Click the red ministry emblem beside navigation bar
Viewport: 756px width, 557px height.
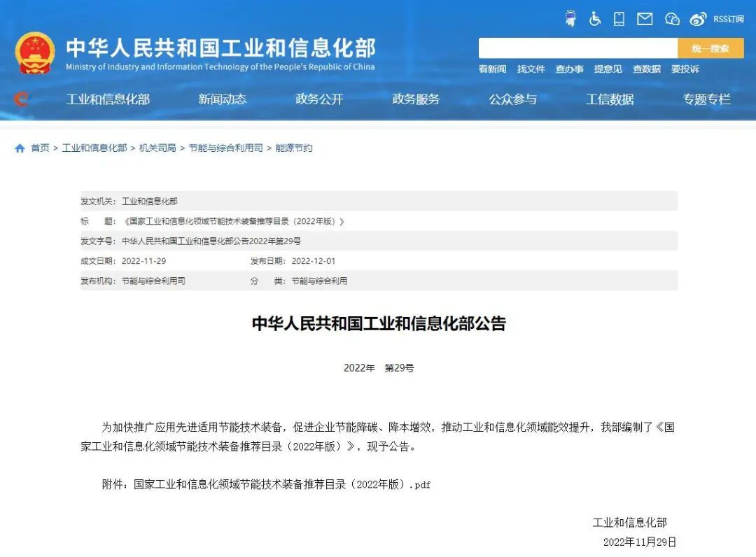pyautogui.click(x=21, y=99)
